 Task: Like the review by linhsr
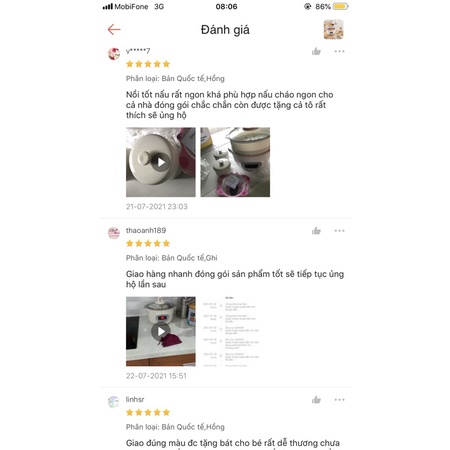[x=316, y=400]
